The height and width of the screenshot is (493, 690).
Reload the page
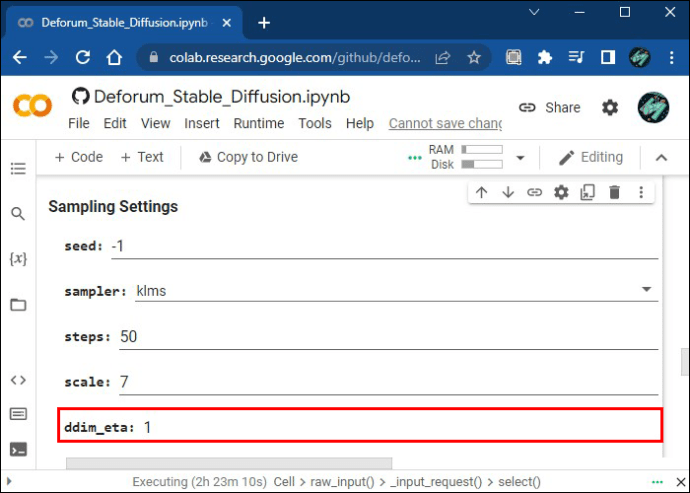83,57
